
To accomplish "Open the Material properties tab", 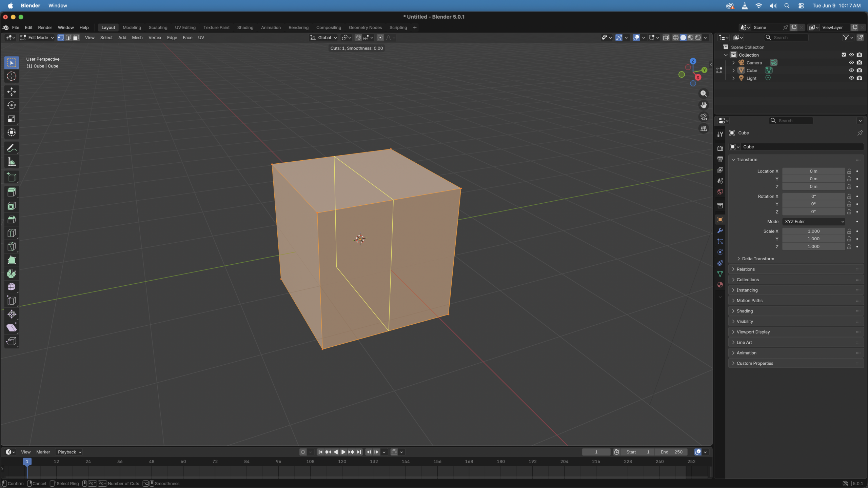I will pyautogui.click(x=720, y=285).
